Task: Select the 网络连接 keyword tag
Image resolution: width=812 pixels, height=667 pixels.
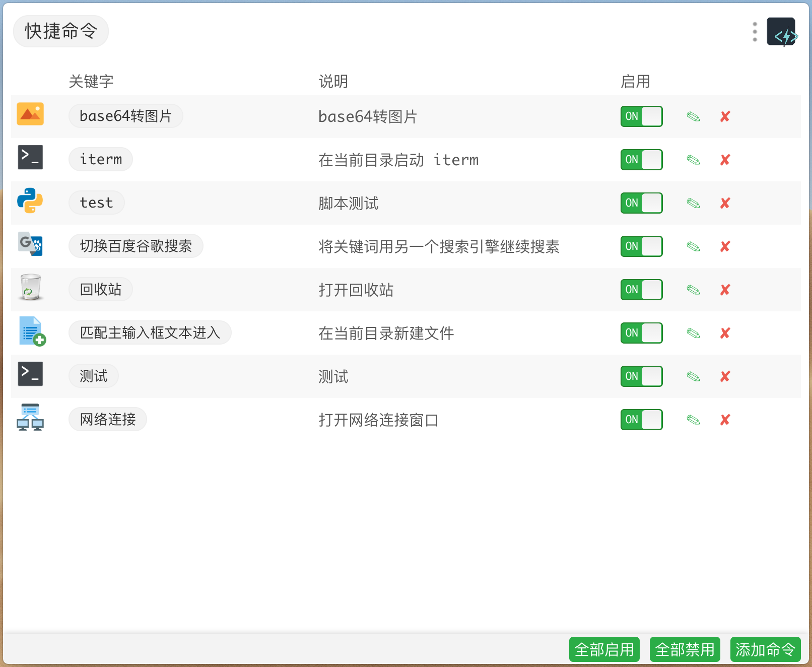Action: (108, 419)
